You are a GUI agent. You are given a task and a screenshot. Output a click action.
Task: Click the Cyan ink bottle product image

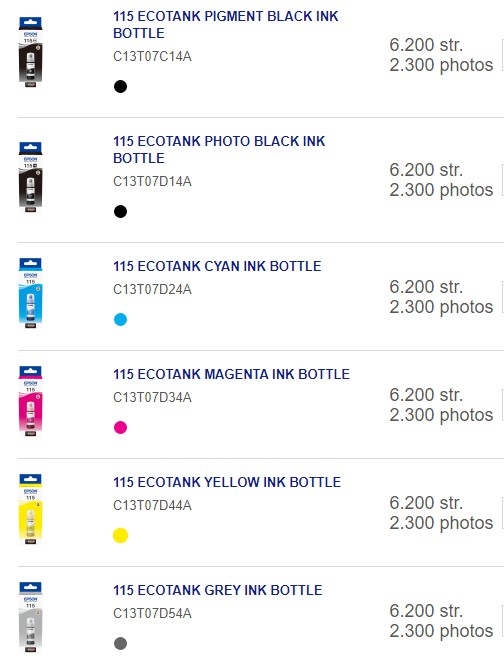pos(30,293)
